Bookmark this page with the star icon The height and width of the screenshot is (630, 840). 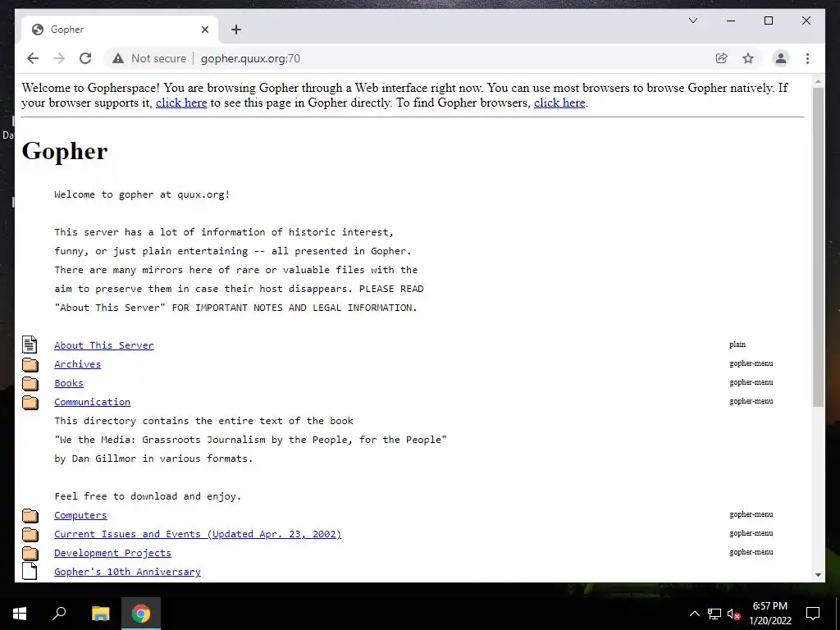click(x=748, y=58)
